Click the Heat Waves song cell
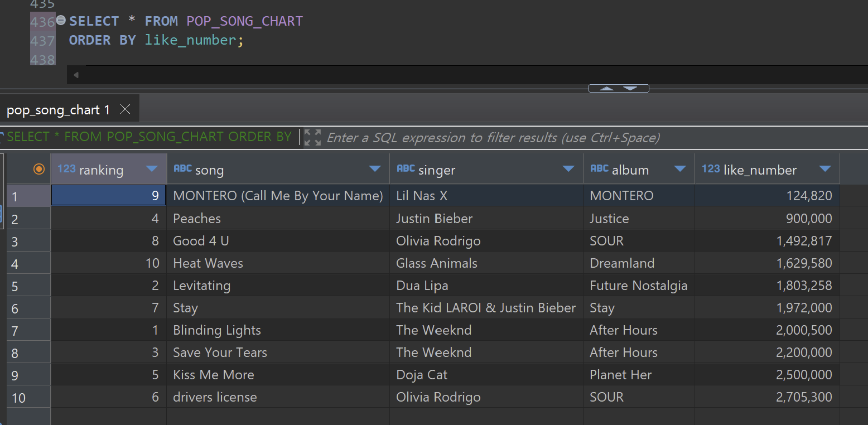 tap(278, 263)
